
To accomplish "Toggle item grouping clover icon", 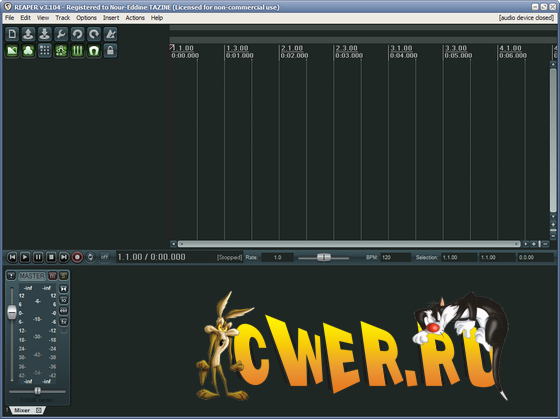I will 28,51.
